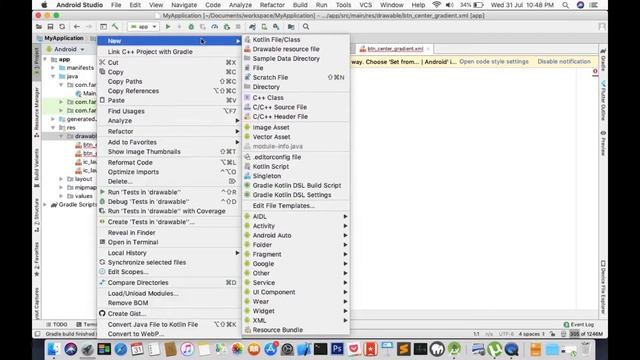The height and width of the screenshot is (360, 640).
Task: Expand the AIDL submenu
Action: [296, 216]
